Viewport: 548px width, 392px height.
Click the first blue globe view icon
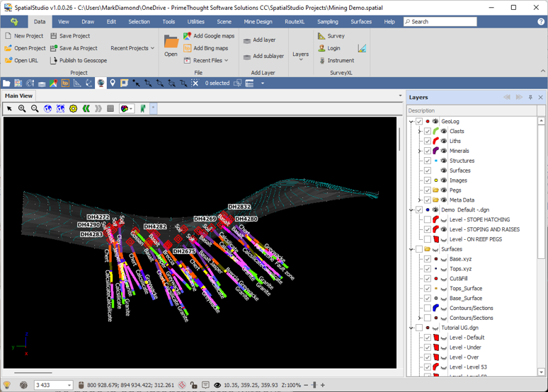tap(47, 109)
